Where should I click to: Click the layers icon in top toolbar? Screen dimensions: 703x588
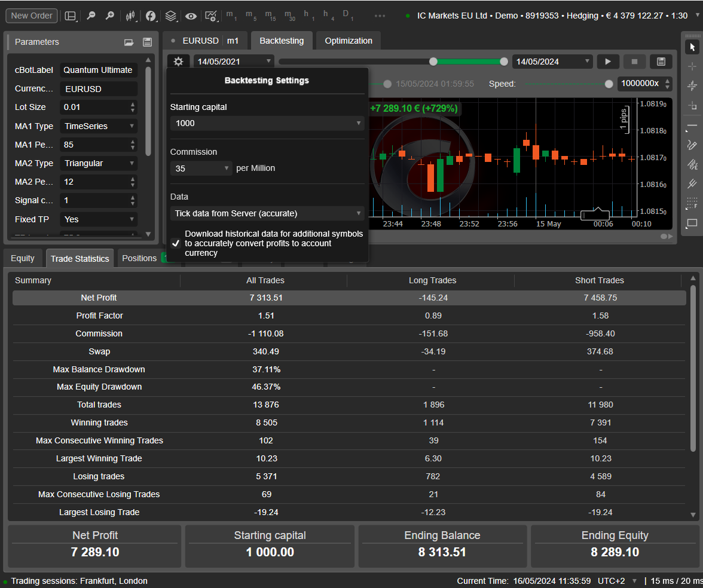click(x=171, y=16)
